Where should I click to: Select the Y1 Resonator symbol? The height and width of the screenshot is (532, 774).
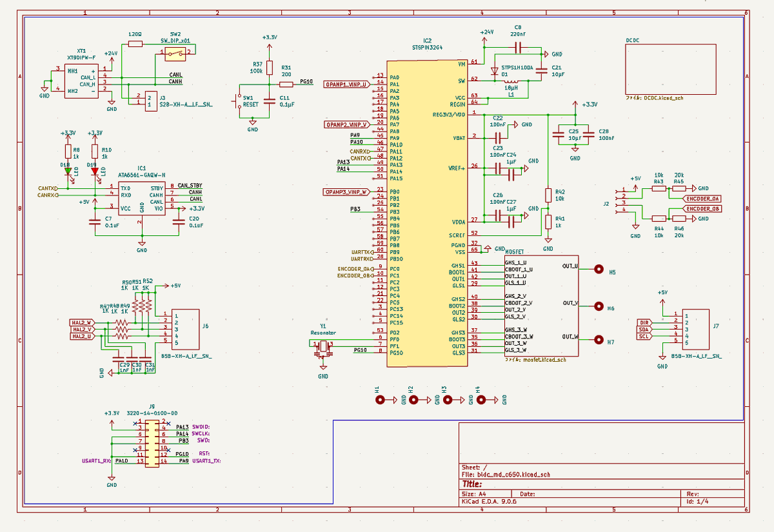tap(323, 349)
